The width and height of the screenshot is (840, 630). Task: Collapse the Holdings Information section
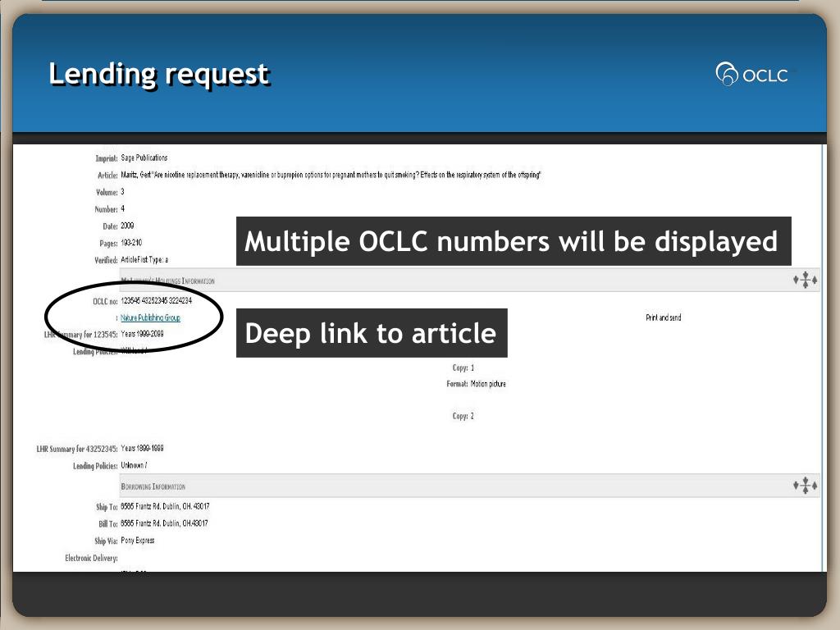coord(806,281)
